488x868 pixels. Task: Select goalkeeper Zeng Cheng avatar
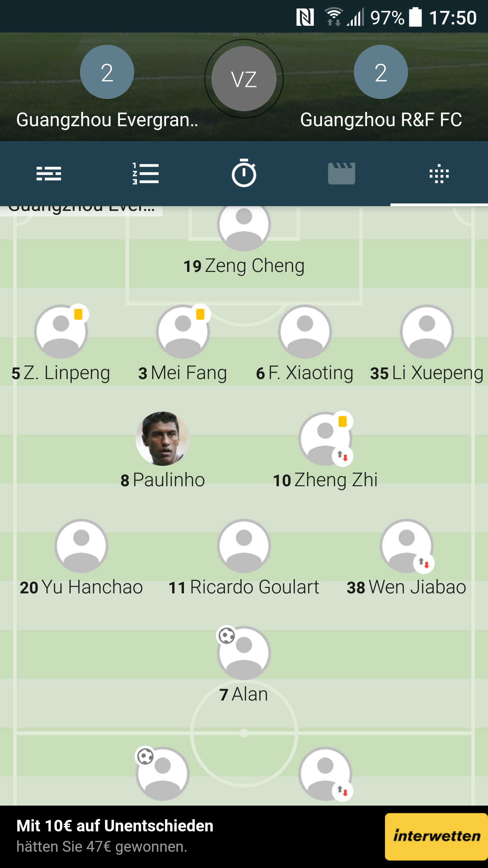pyautogui.click(x=244, y=227)
